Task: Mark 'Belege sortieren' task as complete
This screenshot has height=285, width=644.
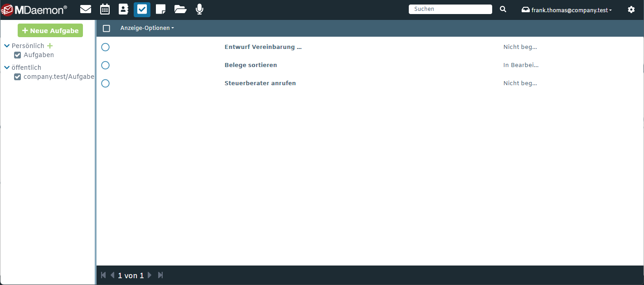Action: (106, 65)
